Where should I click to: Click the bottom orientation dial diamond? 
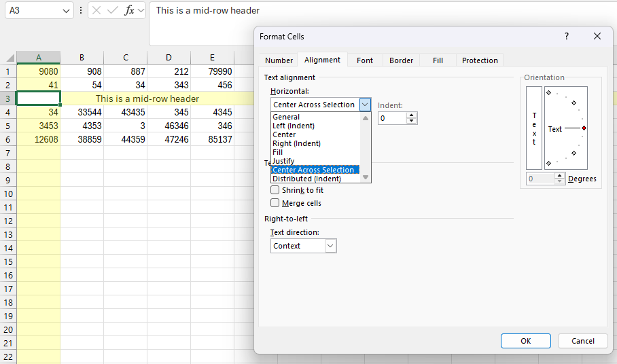[548, 163]
